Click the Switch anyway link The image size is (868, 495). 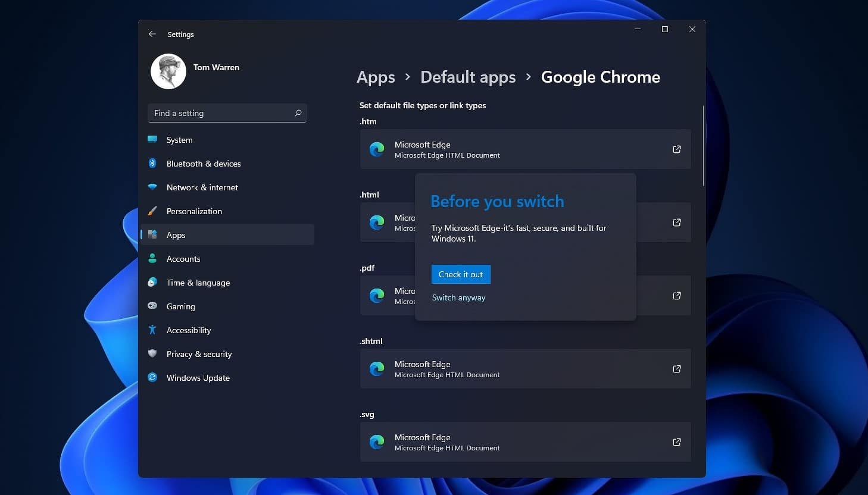(458, 297)
